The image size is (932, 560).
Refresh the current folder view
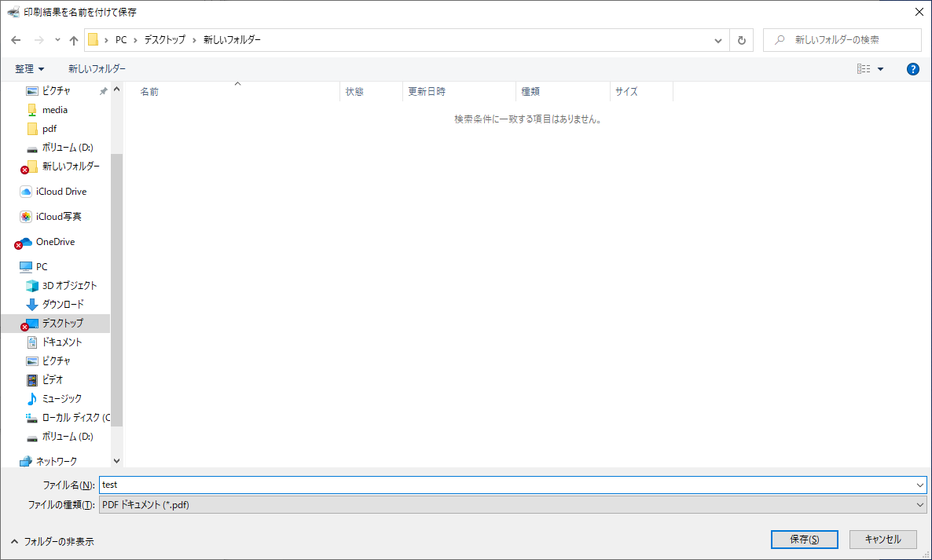[x=741, y=39]
